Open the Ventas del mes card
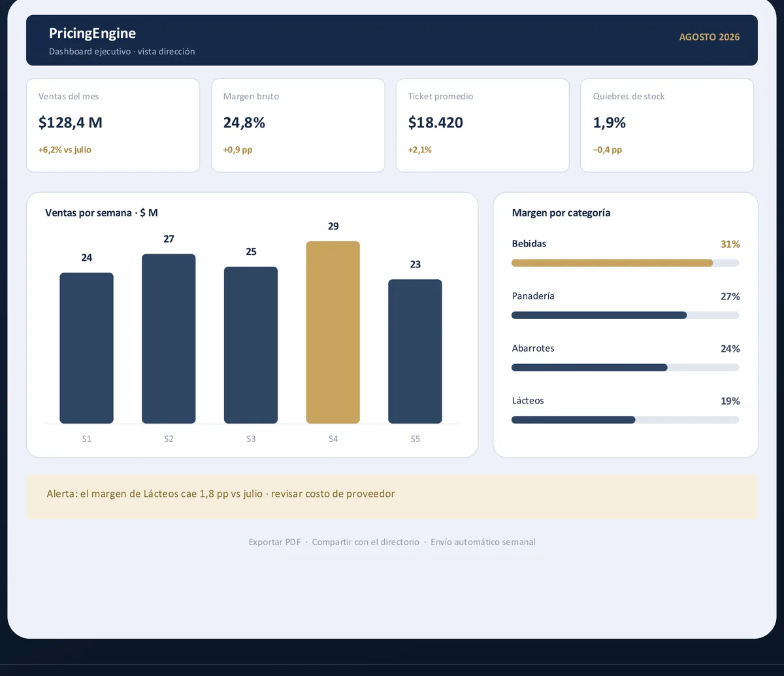 click(113, 126)
